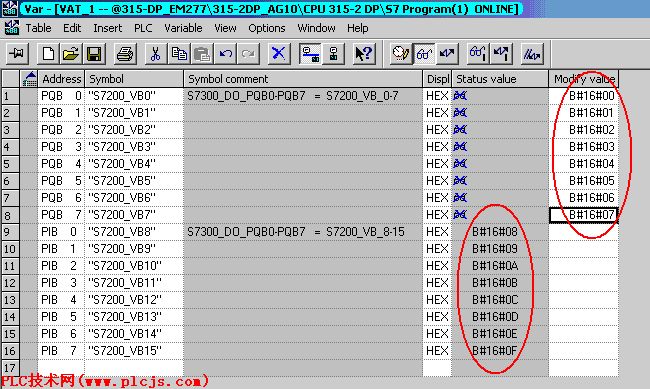Save the table using floppy disk icon
The height and width of the screenshot is (389, 650).
point(94,53)
